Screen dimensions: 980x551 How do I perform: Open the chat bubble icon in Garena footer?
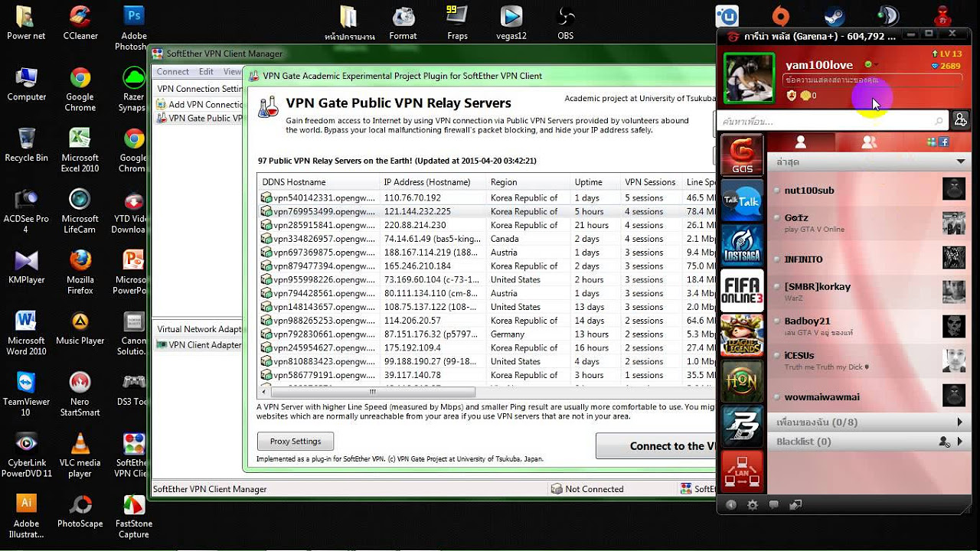(x=774, y=505)
